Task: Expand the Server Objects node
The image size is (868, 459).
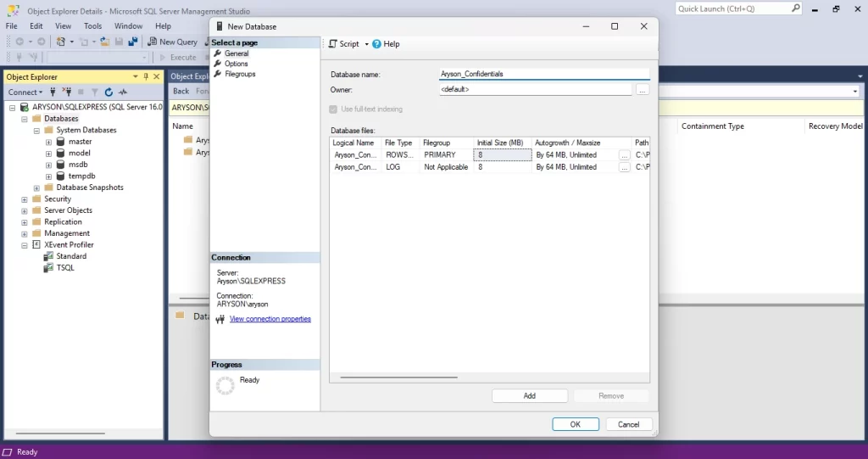Action: 25,210
